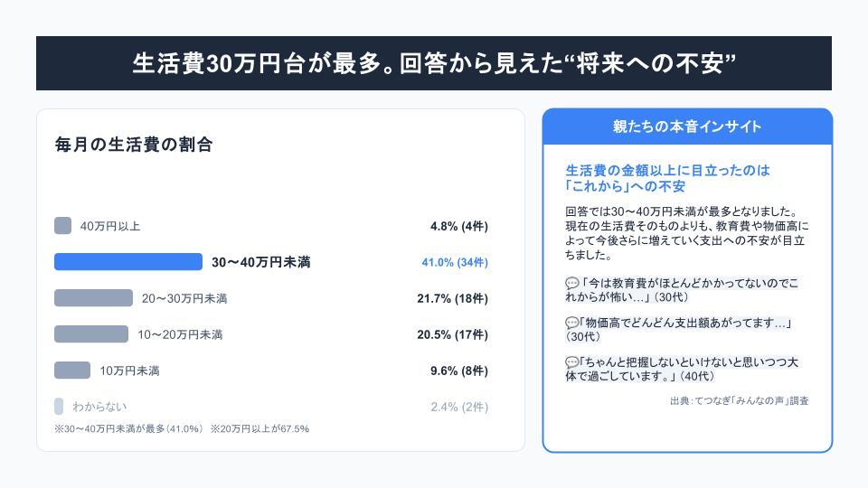Click the 親たちの本音インサイト header
This screenshot has height=488, width=868.
coord(687,127)
